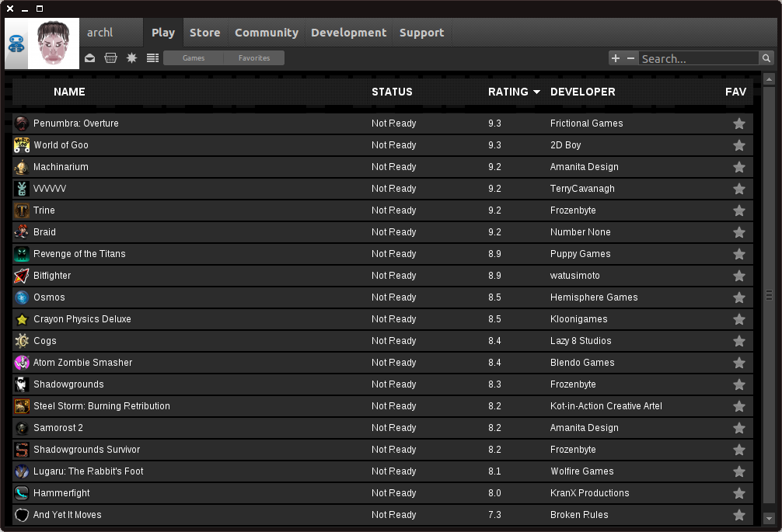This screenshot has width=782, height=532.
Task: Sort by the DEVELOPER column header
Action: click(x=582, y=92)
